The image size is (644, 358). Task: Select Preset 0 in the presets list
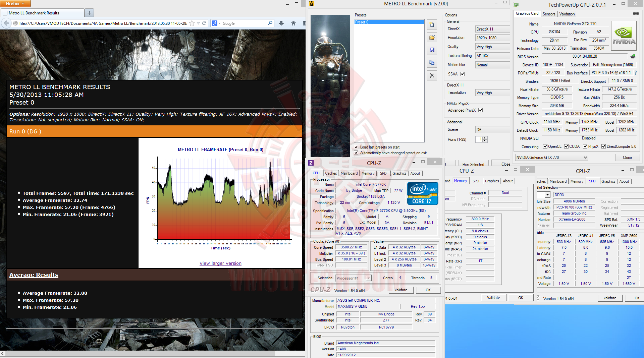pyautogui.click(x=389, y=22)
